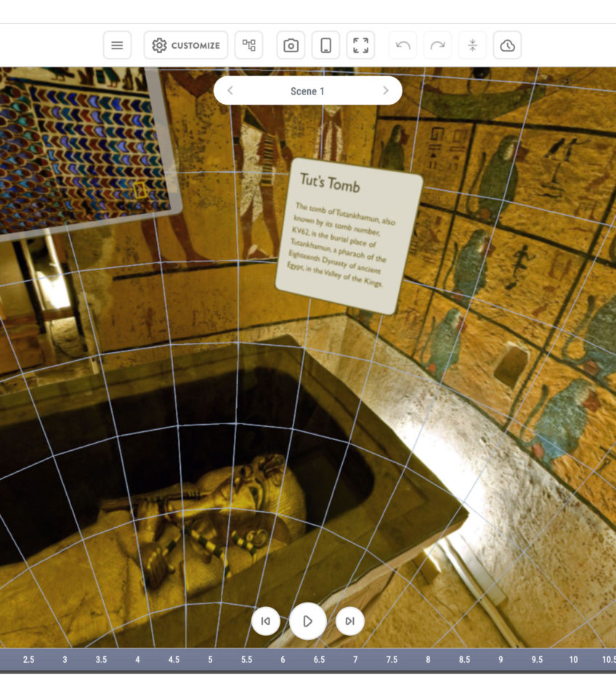Open the hamburger menu
The height and width of the screenshot is (697, 616).
117,45
